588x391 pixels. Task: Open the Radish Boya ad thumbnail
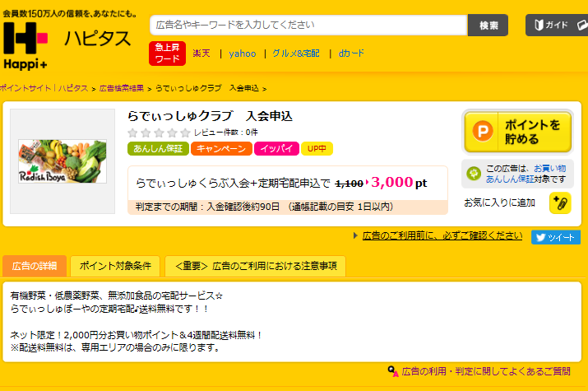tap(63, 161)
